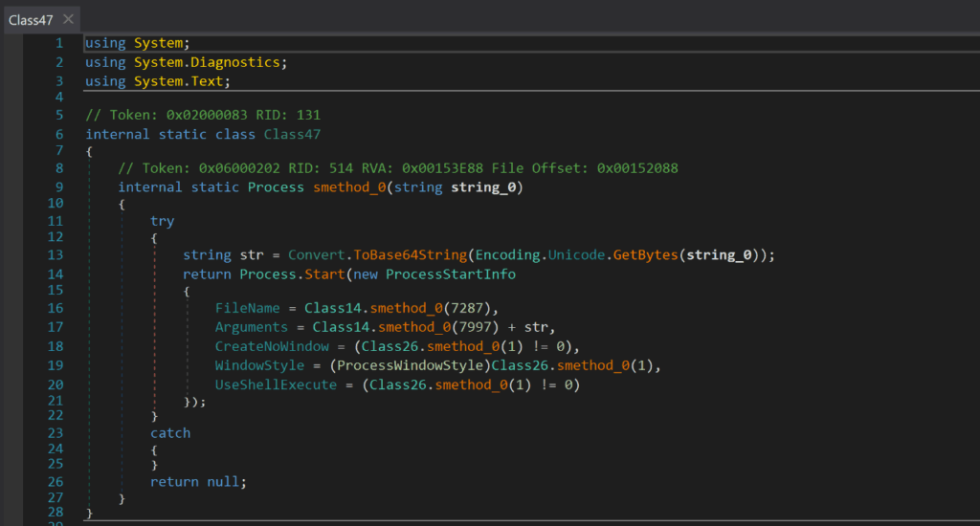This screenshot has width=980, height=526.
Task: Click Class26 on the CreateNoWindow line
Action: click(390, 347)
